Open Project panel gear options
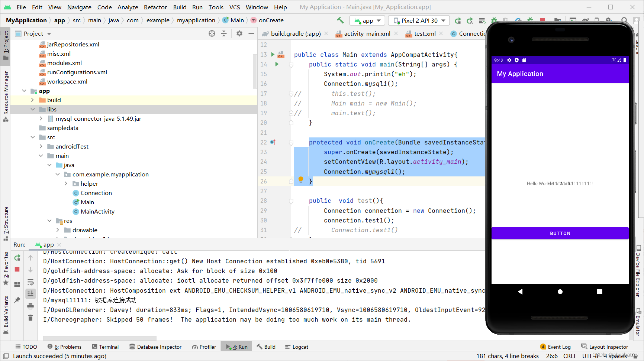The image size is (644, 361). tap(239, 33)
